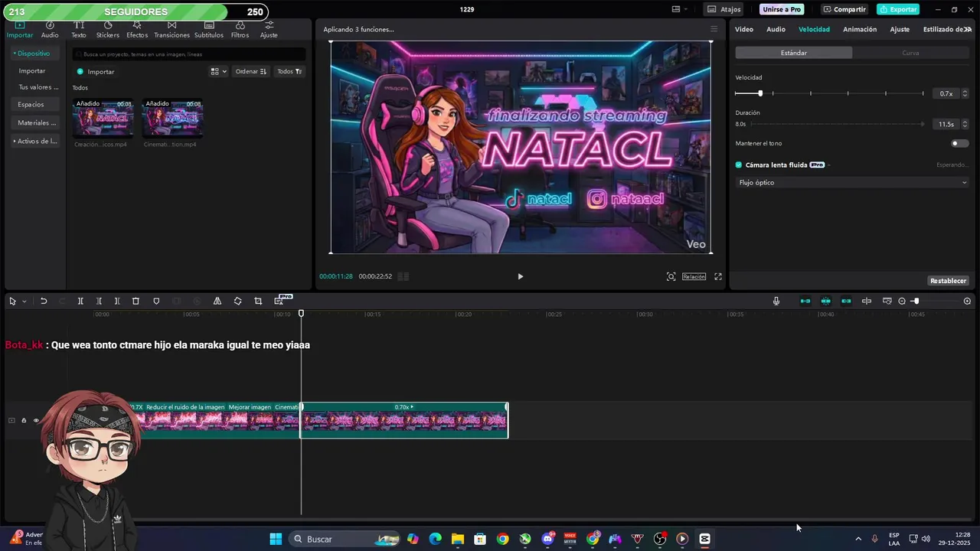Image resolution: width=980 pixels, height=551 pixels.
Task: Click the Duración slider track
Action: point(838,124)
